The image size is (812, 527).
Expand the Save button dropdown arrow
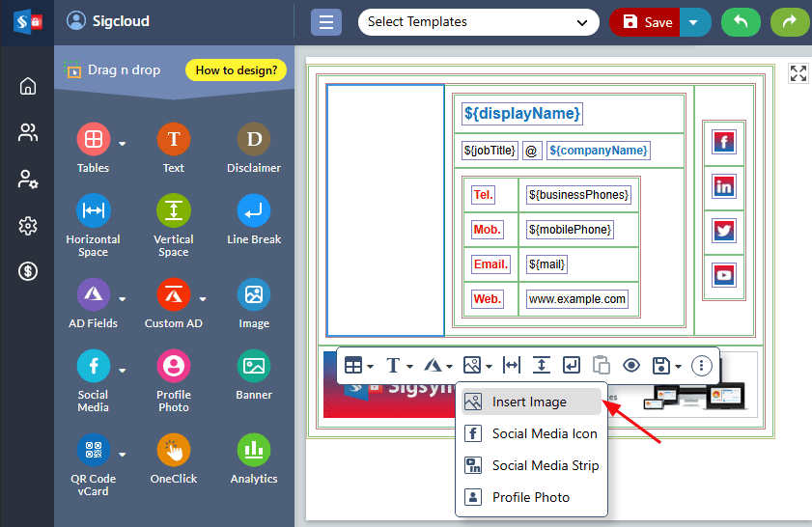695,22
